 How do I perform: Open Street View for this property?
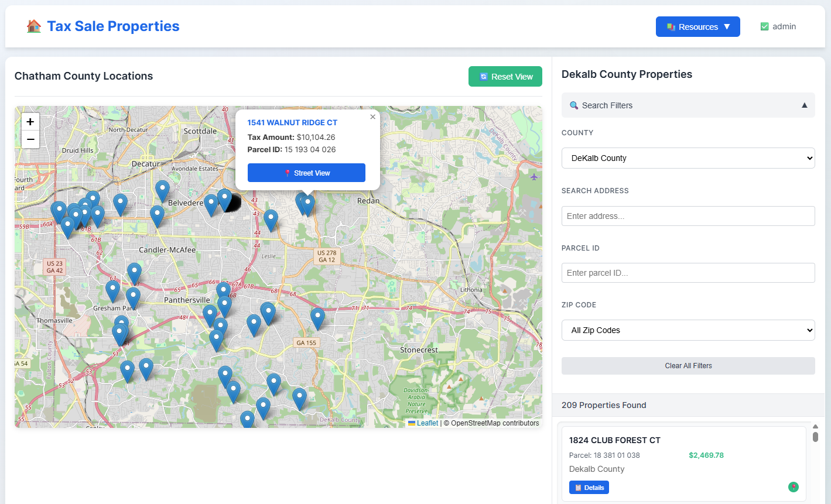306,173
